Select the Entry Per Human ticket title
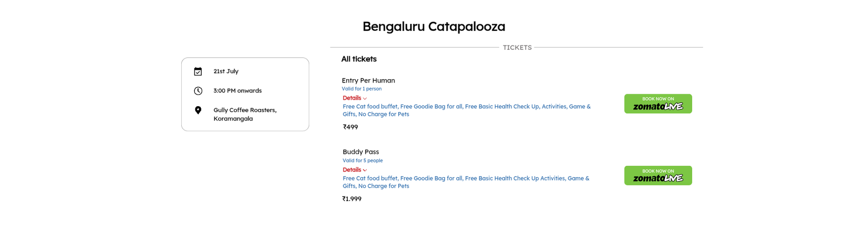Viewport: 868px width, 226px height. (x=368, y=80)
